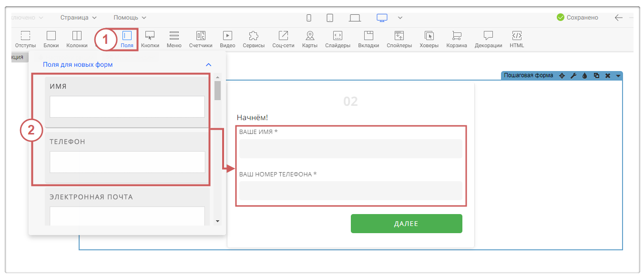This screenshot has width=644, height=277.
Task: Open the Спойлеры tool
Action: coord(399,39)
